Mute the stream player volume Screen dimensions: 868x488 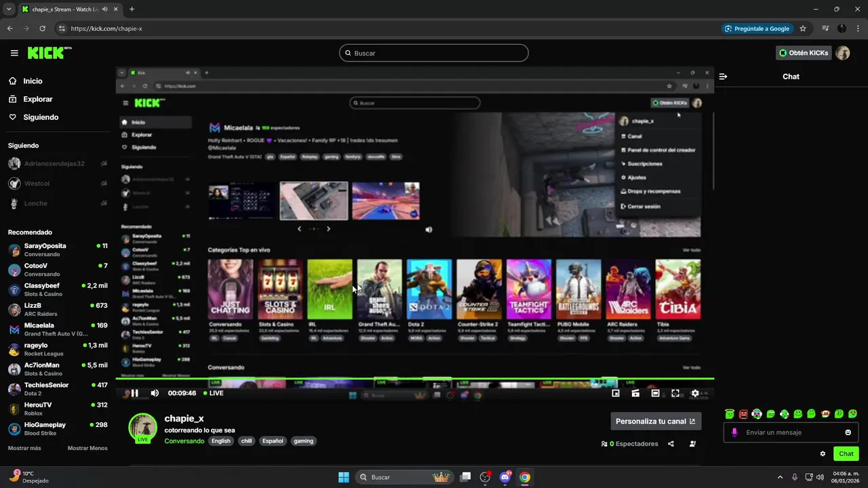pos(155,393)
